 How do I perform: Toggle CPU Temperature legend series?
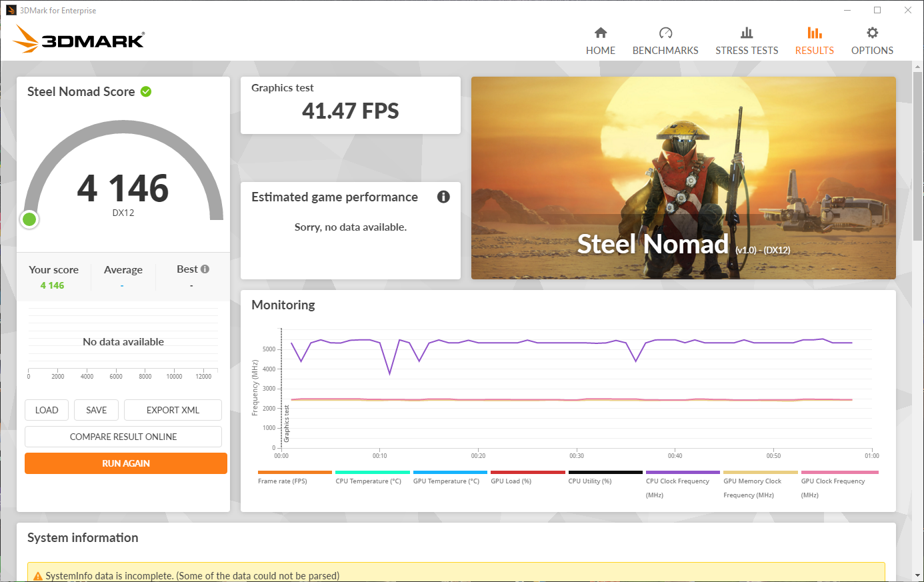(373, 477)
